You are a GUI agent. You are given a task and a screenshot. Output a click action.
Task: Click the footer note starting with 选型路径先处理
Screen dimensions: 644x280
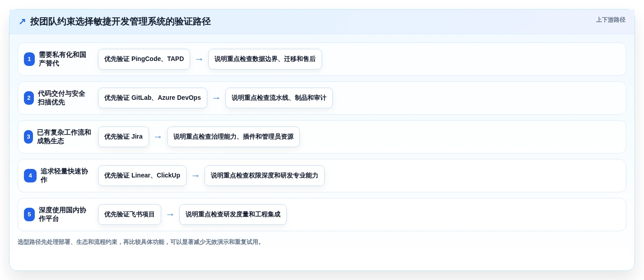coord(140,242)
